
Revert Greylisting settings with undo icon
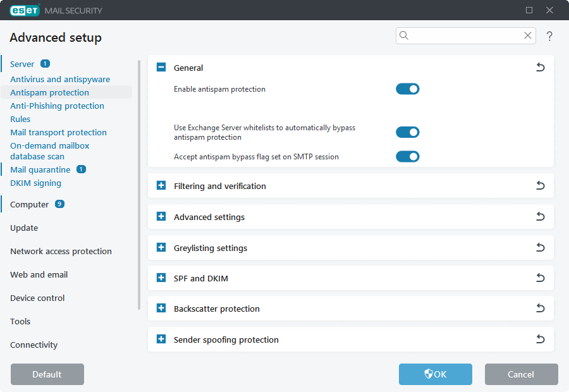[541, 247]
